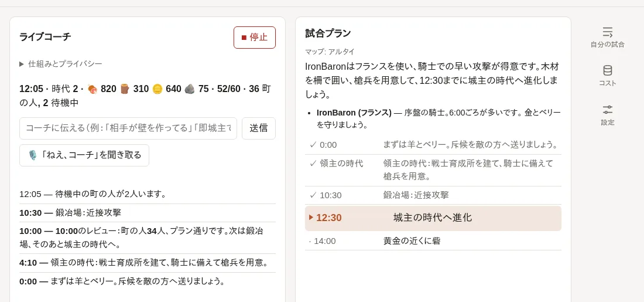Screen dimensions: 644x302
Task: Click the 「ねえ、コーチ」を聞き取る microphone button
Action: click(x=84, y=155)
